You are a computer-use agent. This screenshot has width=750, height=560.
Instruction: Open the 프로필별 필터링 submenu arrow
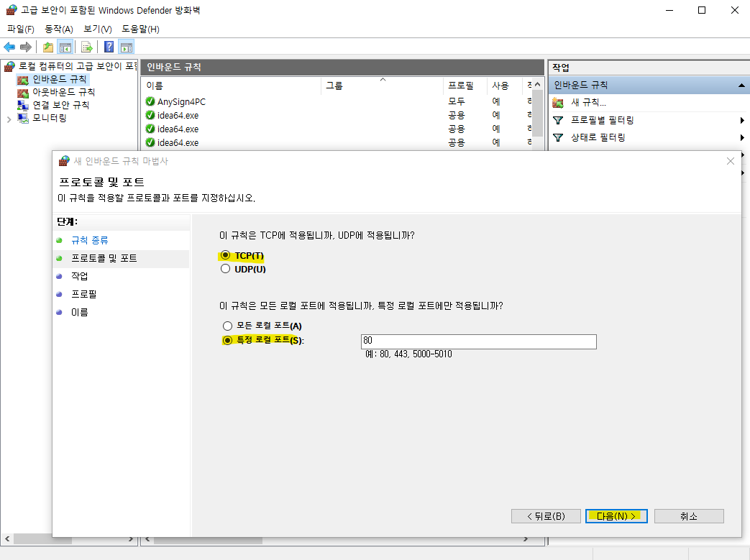coord(741,120)
